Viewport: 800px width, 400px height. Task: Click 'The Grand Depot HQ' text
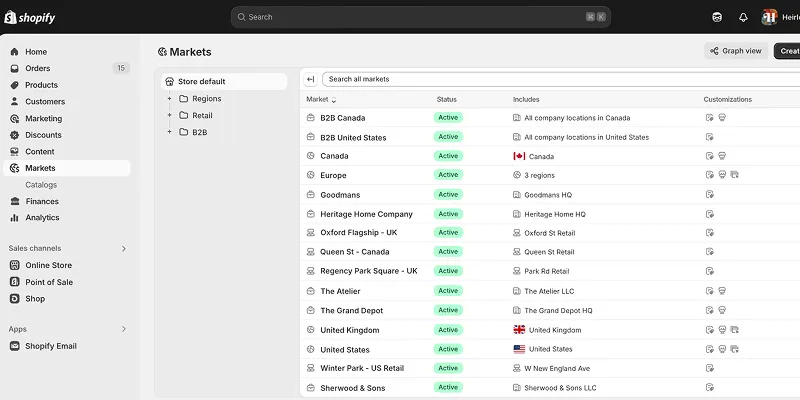(x=558, y=311)
